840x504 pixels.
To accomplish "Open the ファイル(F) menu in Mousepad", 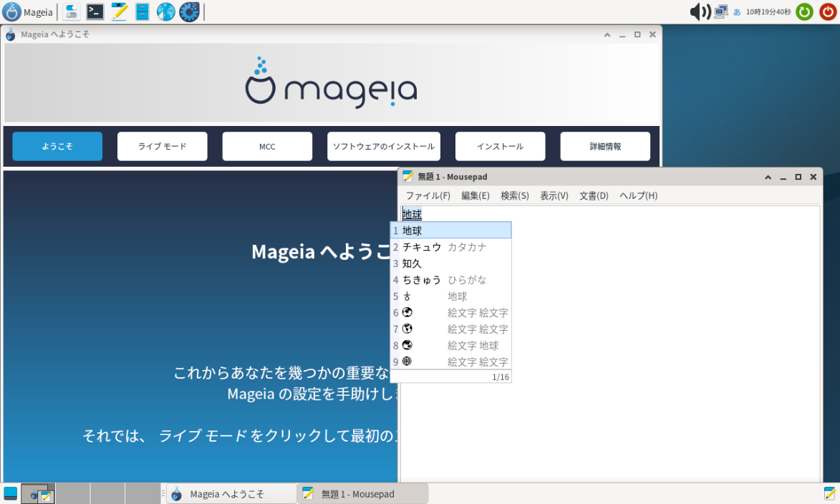I will pyautogui.click(x=428, y=195).
